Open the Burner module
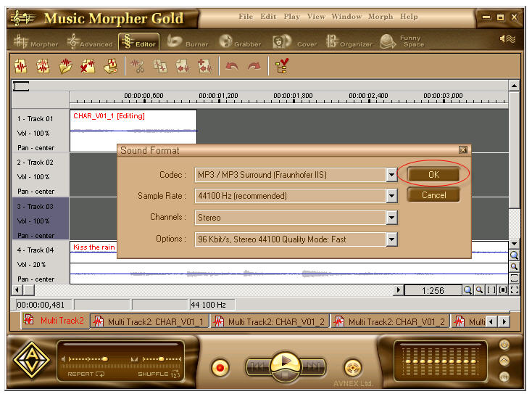 coord(188,42)
